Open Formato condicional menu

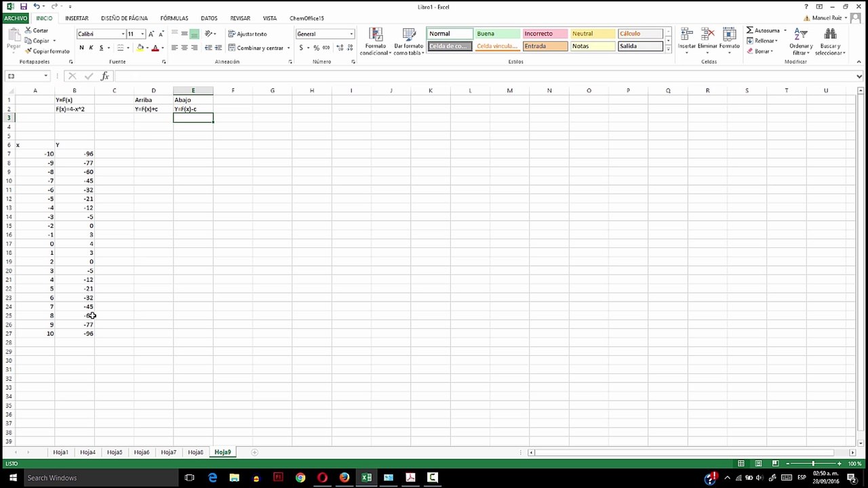pyautogui.click(x=375, y=42)
